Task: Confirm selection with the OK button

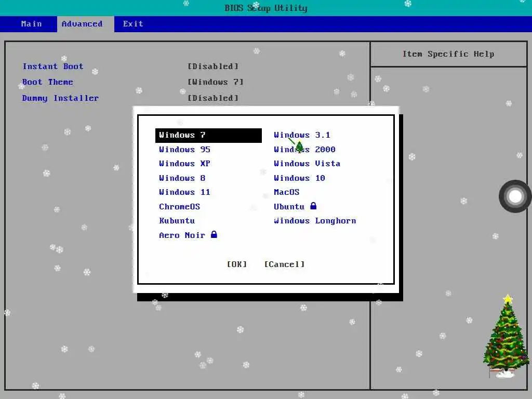Action: (x=237, y=264)
